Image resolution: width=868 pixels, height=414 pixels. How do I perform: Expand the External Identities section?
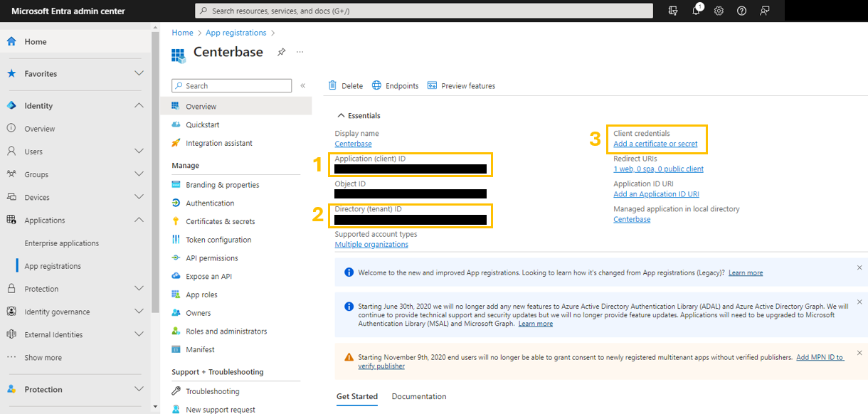pyautogui.click(x=139, y=334)
